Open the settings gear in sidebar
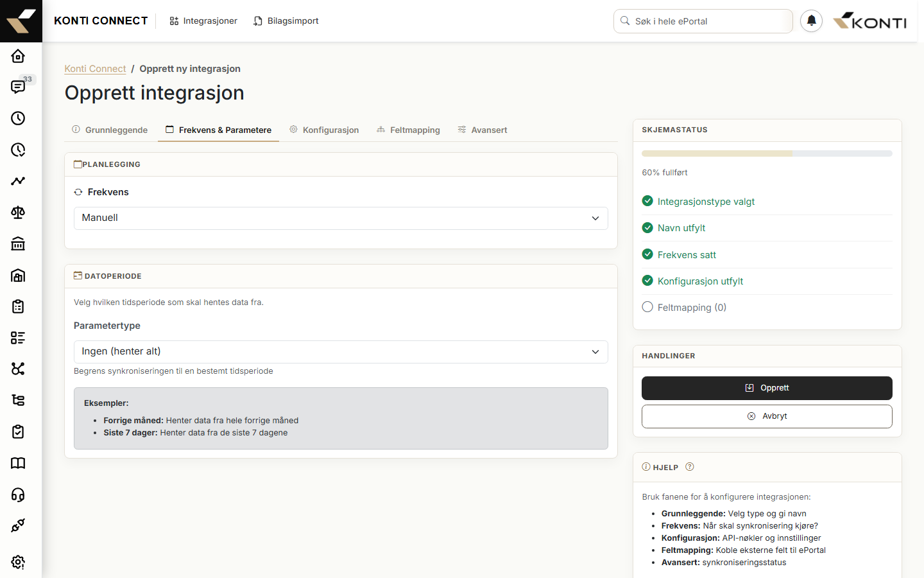This screenshot has height=578, width=924. coord(18,562)
